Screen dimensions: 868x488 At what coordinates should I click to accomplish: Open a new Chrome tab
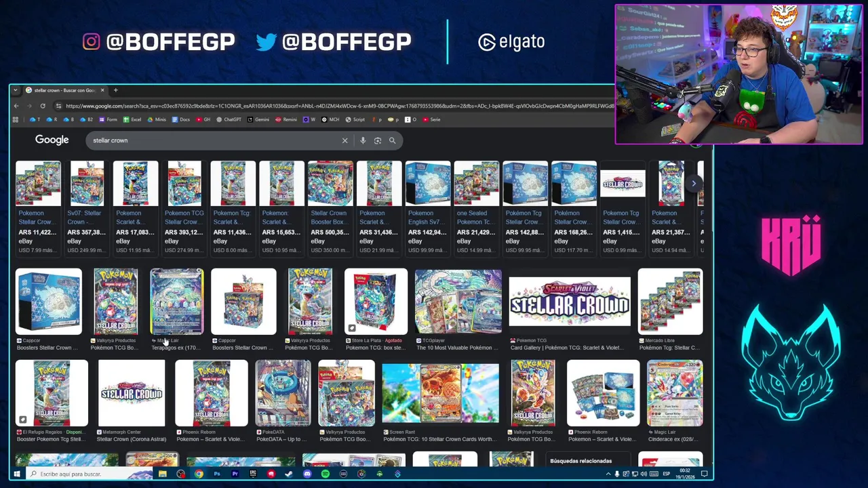115,90
